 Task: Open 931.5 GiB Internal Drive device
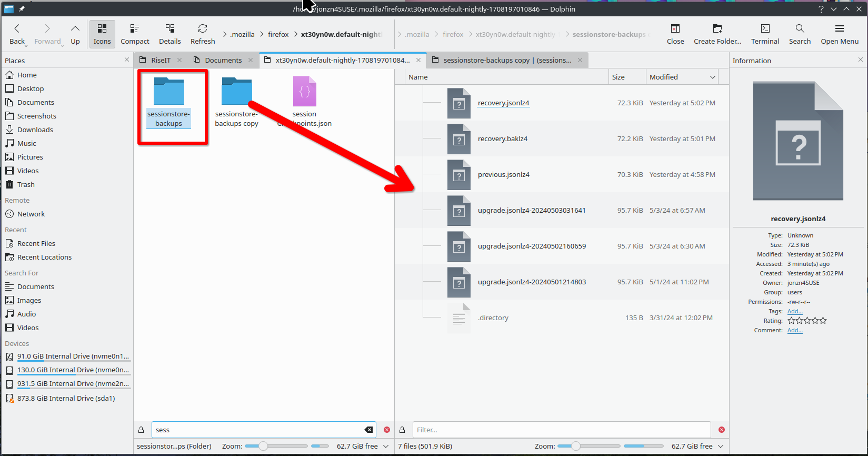pyautogui.click(x=67, y=384)
